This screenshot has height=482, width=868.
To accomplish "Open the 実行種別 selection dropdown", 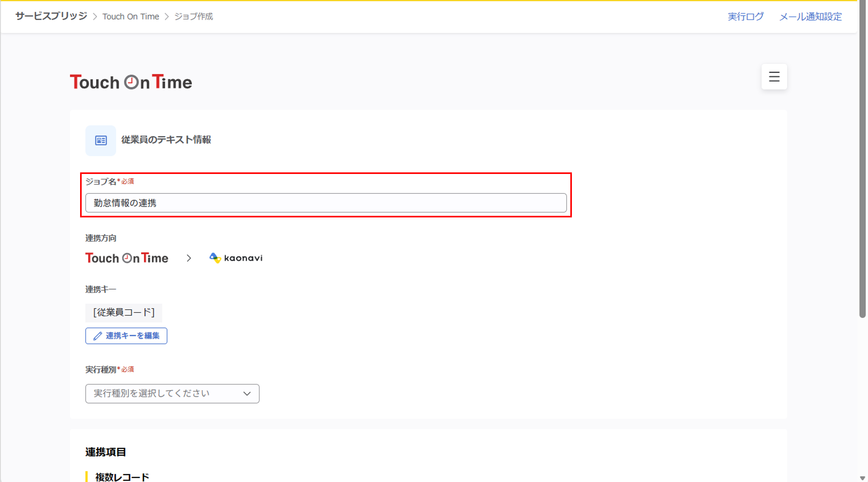I will click(172, 394).
